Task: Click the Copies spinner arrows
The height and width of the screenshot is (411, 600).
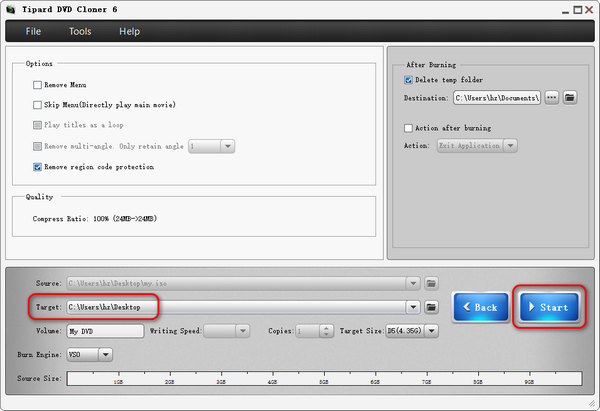Action: click(326, 331)
